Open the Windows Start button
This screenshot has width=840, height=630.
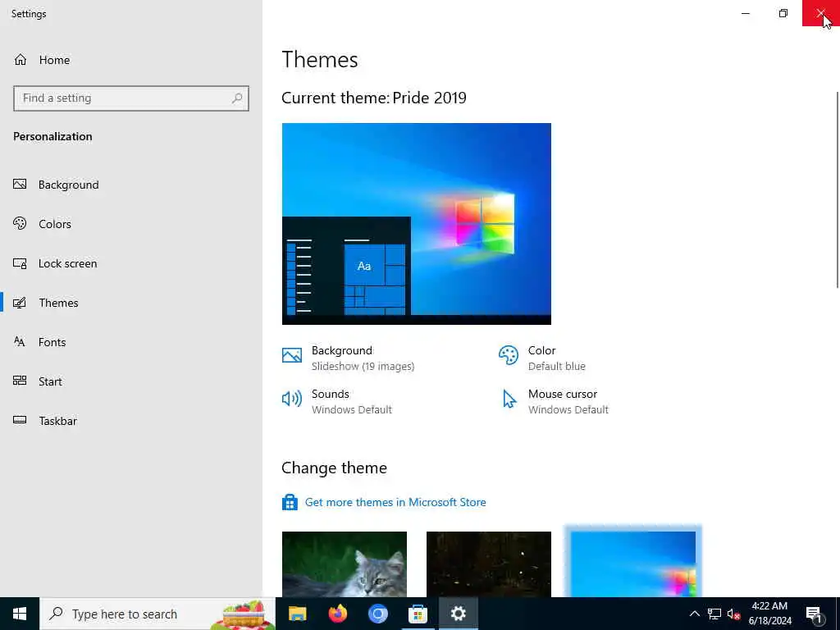(x=20, y=614)
